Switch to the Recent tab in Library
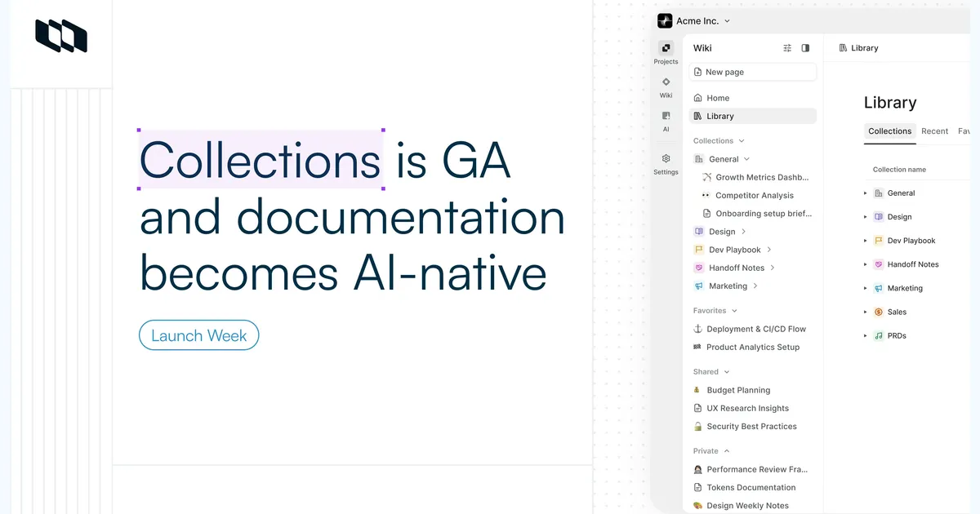This screenshot has height=514, width=980. [x=934, y=131]
